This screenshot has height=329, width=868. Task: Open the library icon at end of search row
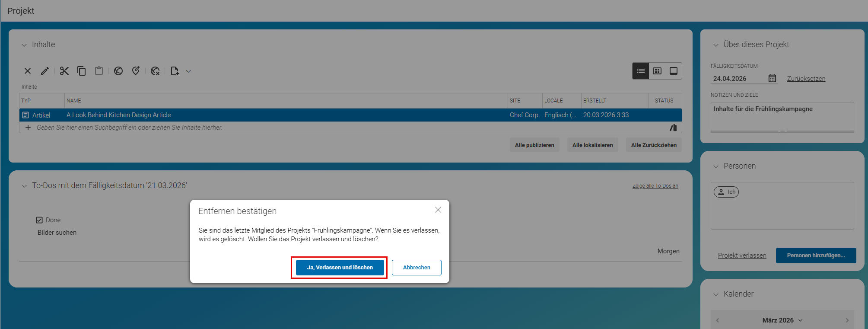(x=673, y=128)
